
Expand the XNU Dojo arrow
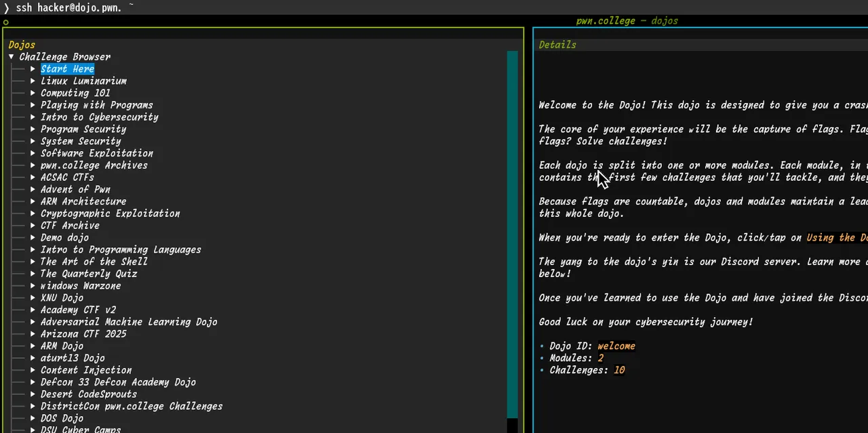click(x=33, y=298)
